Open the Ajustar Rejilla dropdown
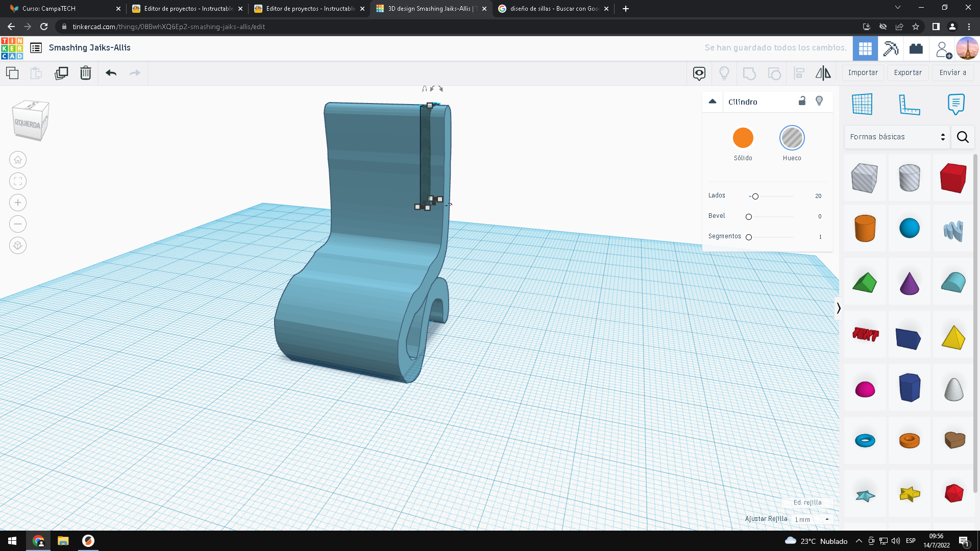The width and height of the screenshot is (980, 551). [812, 519]
